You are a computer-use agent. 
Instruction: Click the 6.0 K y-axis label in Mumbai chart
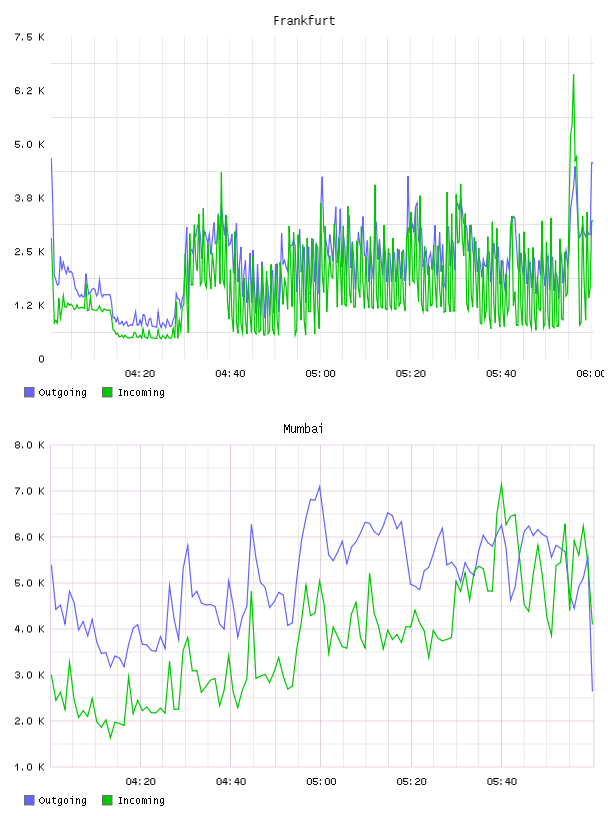(29, 537)
